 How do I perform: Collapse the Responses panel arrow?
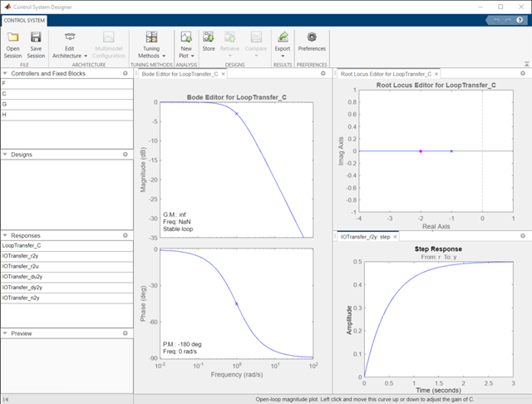point(4,236)
